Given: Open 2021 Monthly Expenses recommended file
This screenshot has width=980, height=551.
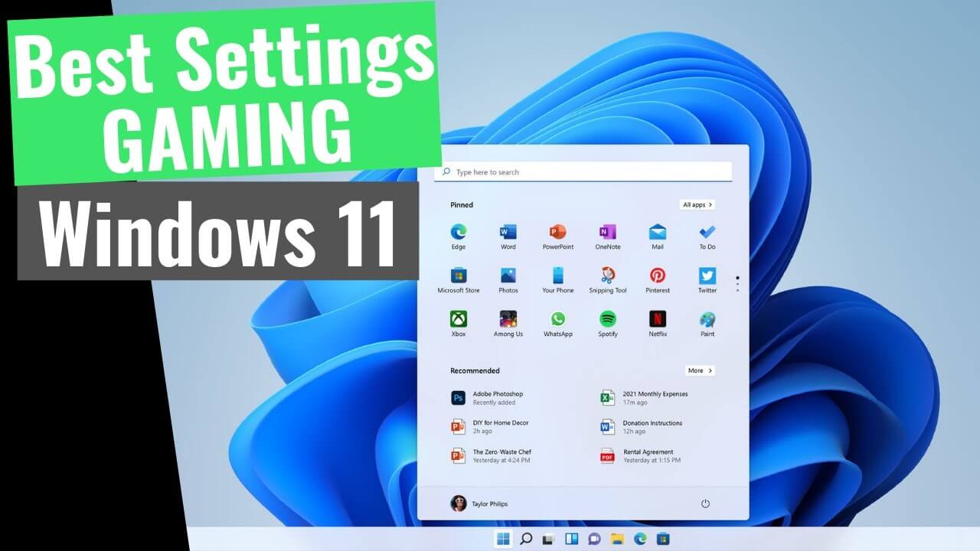Looking at the screenshot, I should point(655,398).
